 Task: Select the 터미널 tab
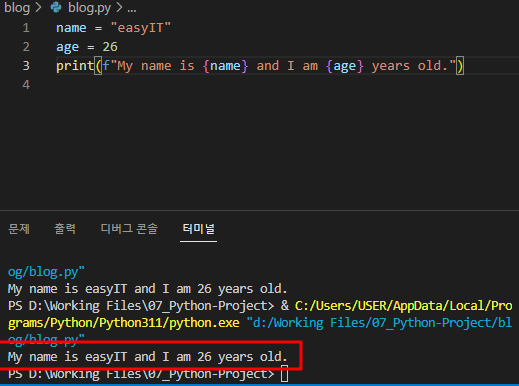pyautogui.click(x=198, y=229)
